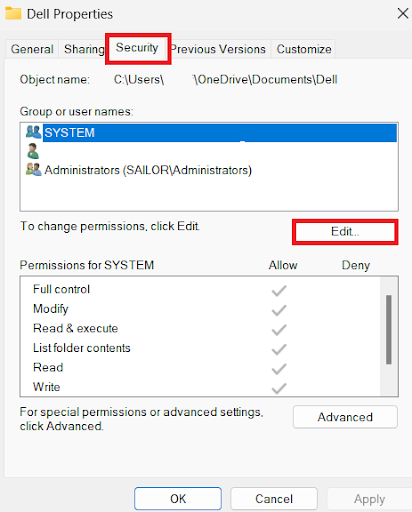Screen dimensions: 412x512
Task: Select the single user icon entry
Action: point(33,151)
